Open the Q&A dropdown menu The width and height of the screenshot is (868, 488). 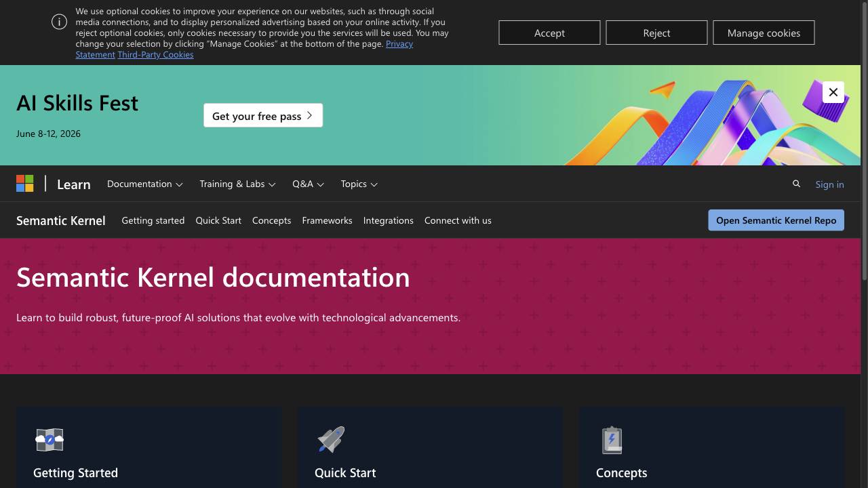(x=308, y=184)
